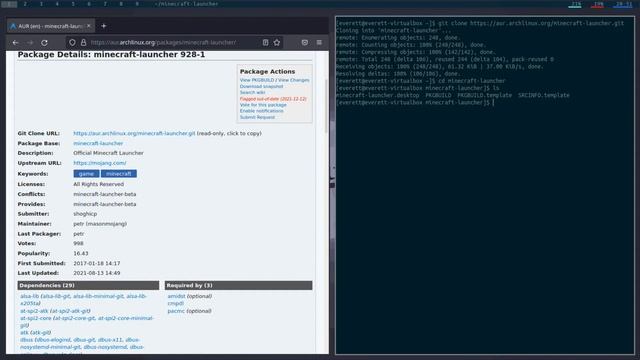
Task: Switch to workspace 7
Action: coord(105,4)
